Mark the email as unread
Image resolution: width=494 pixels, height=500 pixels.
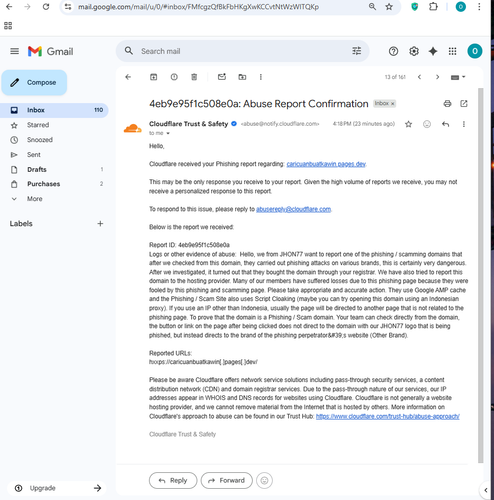(x=222, y=77)
